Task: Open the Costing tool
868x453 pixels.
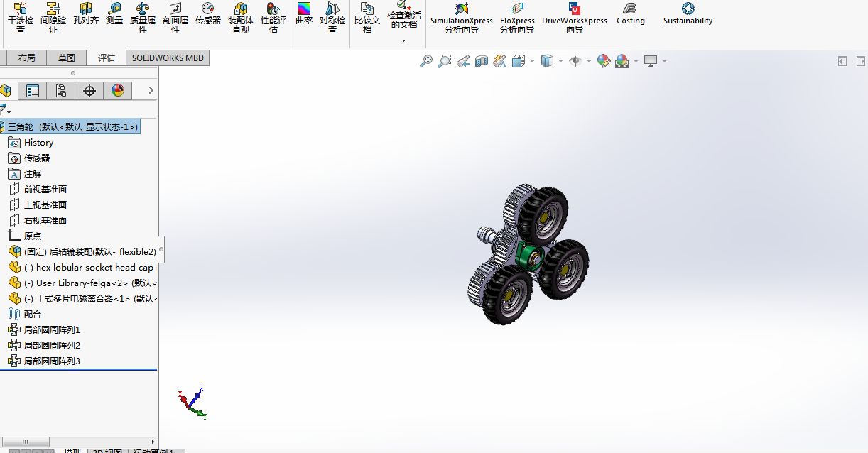Action: tap(631, 14)
